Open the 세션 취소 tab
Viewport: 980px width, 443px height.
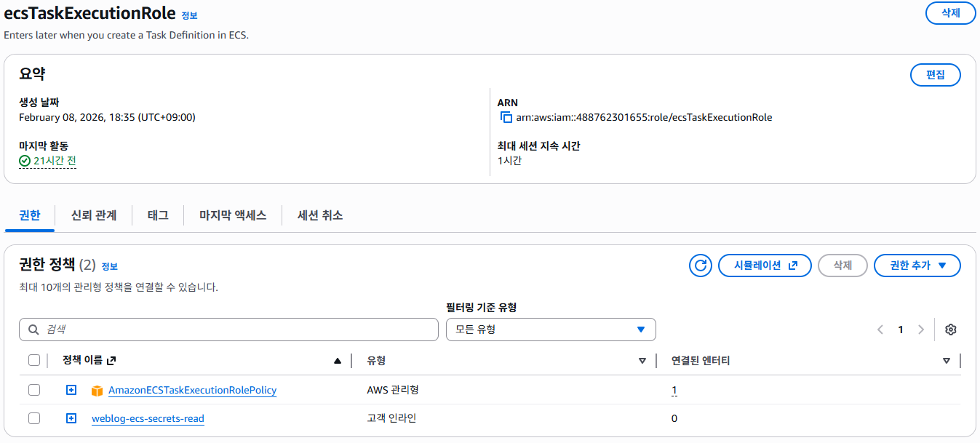point(320,215)
